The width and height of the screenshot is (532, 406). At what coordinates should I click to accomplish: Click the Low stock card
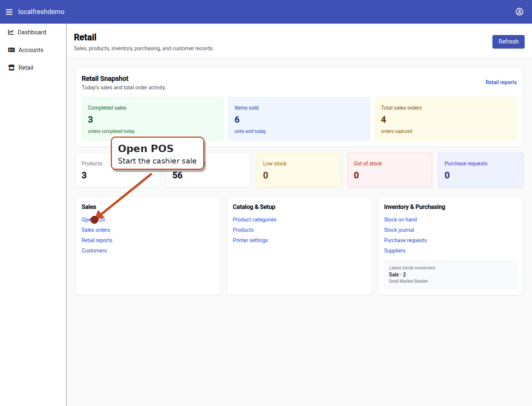tap(299, 170)
